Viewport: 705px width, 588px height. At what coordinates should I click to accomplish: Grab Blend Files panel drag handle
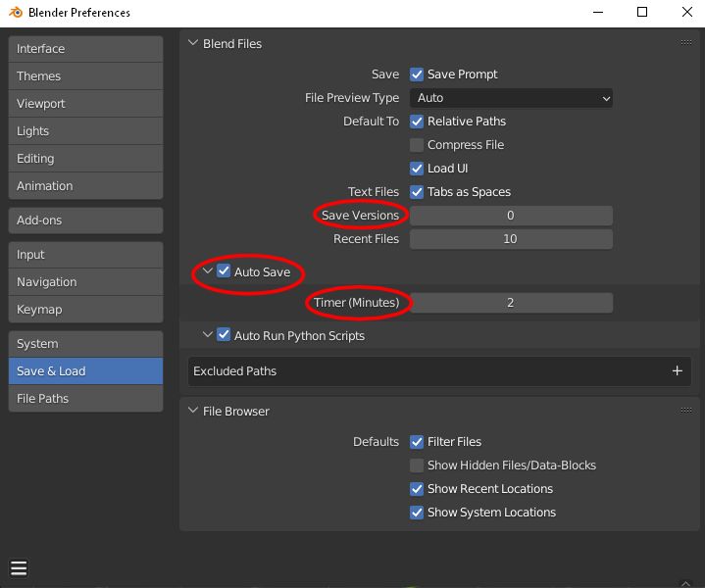(x=685, y=43)
